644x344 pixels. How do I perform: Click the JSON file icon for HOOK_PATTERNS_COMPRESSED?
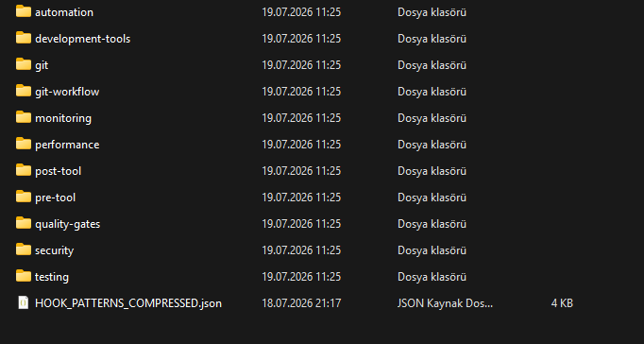[x=24, y=303]
